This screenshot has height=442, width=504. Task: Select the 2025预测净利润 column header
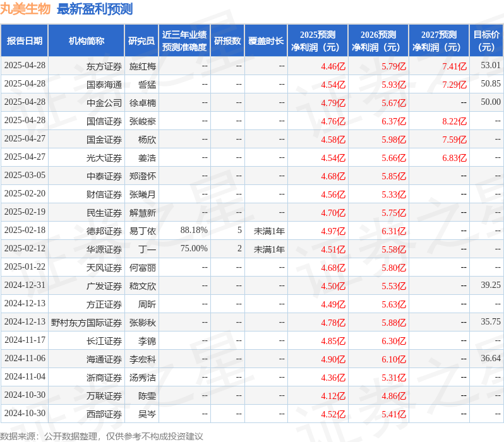point(318,41)
